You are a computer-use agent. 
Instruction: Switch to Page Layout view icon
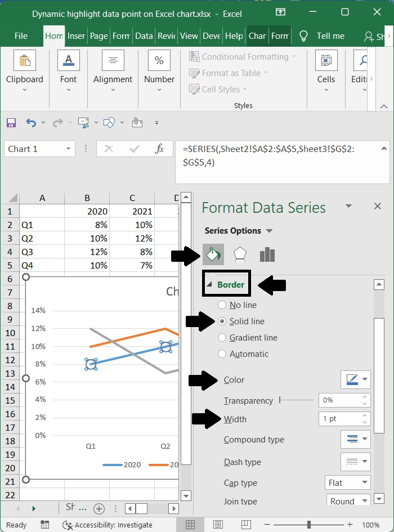pyautogui.click(x=217, y=525)
